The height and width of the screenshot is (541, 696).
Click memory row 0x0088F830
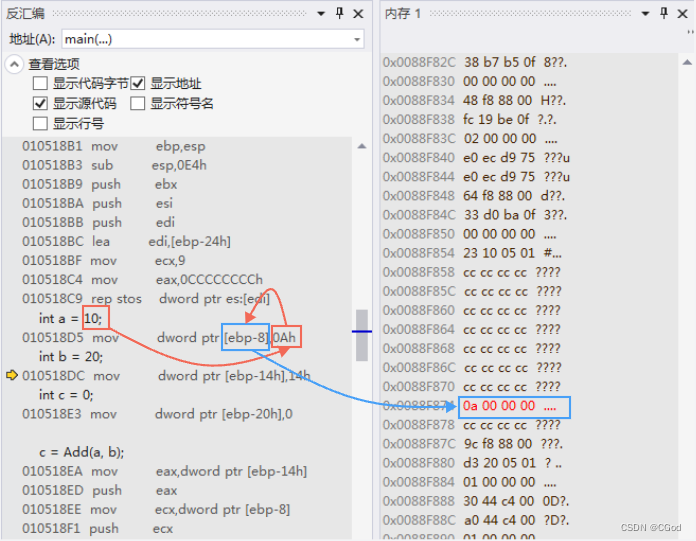470,81
